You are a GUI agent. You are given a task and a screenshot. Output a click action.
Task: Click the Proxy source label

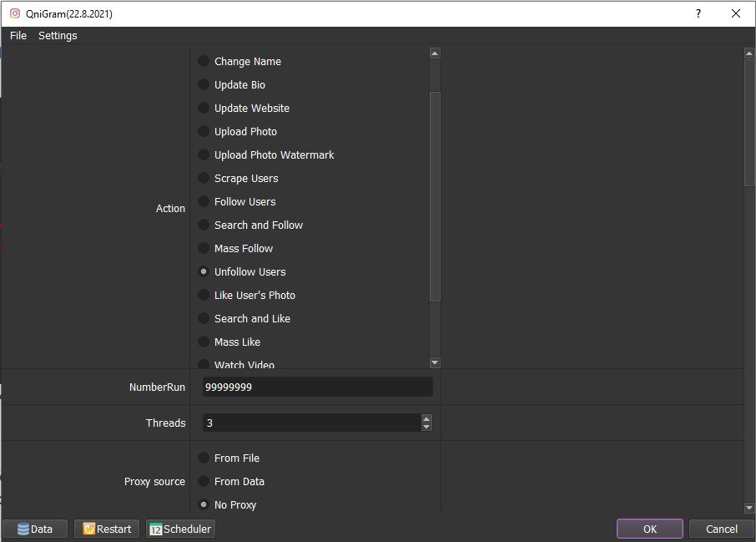pyautogui.click(x=154, y=482)
